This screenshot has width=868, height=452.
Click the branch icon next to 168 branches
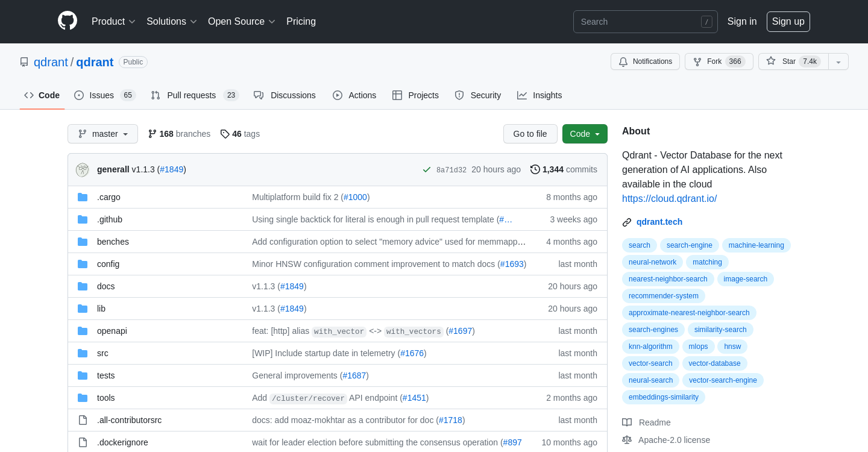tap(153, 134)
